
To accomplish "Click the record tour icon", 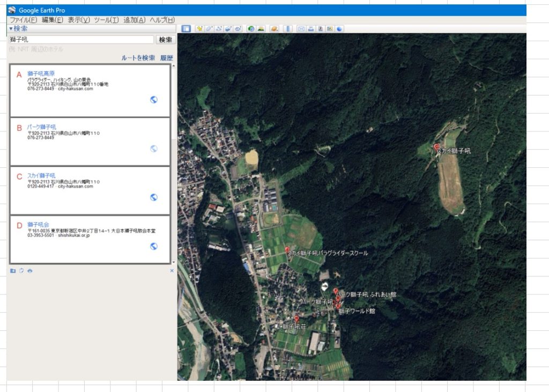I will 238,29.
